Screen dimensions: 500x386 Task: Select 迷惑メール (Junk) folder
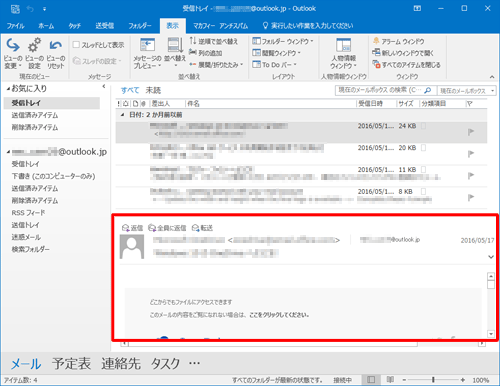click(x=26, y=237)
